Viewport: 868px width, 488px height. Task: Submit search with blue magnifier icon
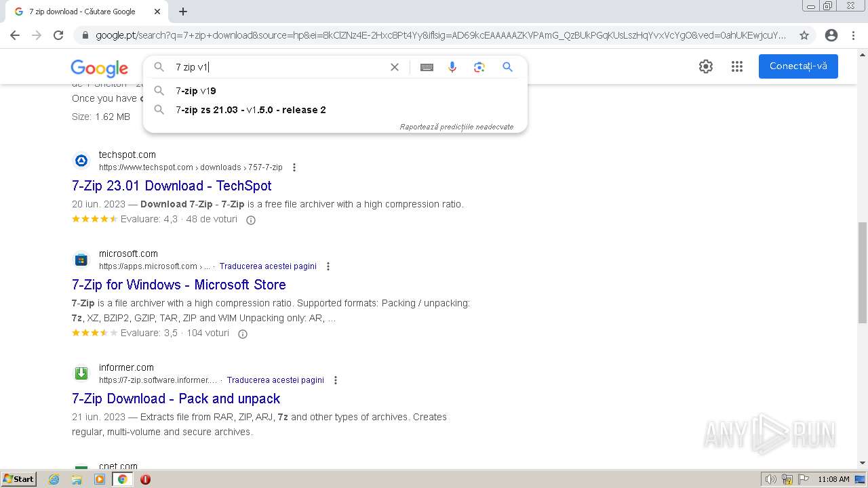(507, 67)
